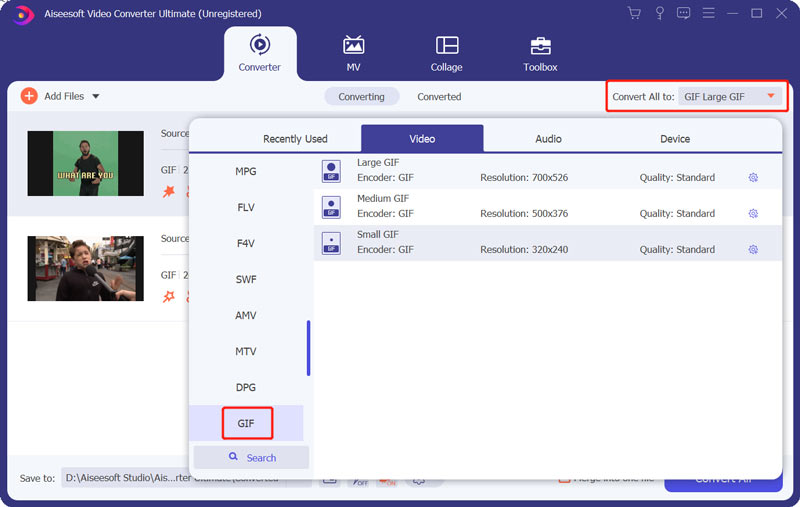The height and width of the screenshot is (507, 800).
Task: Open the Recently Used tab
Action: [295, 139]
